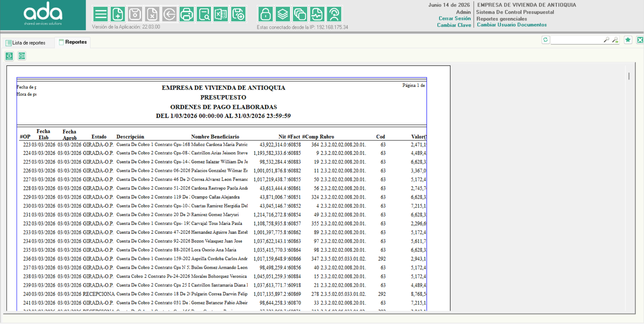Screen dimensions: 644x324
Task: Click Nit 1,193,582,333.6 value
Action: [x=270, y=153]
